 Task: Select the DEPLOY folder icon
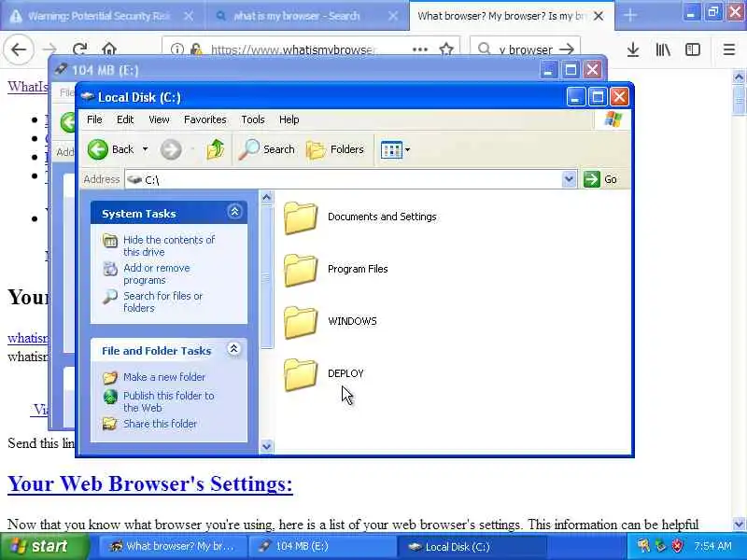[301, 375]
